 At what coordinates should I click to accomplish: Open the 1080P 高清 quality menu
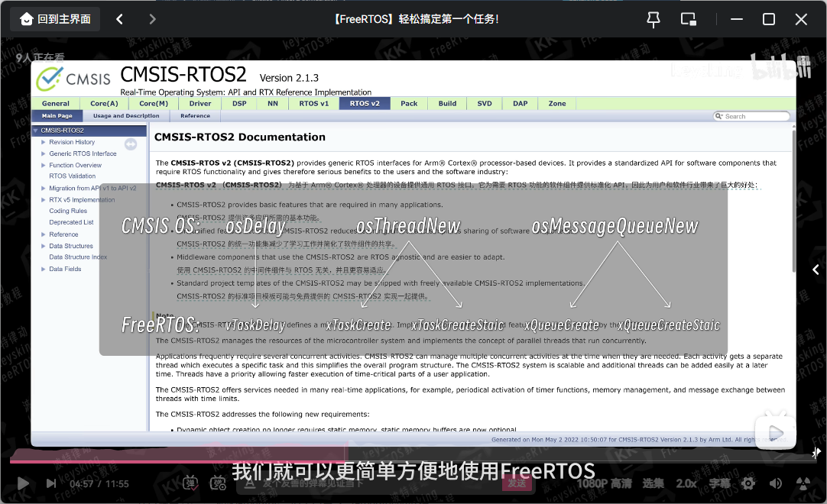coord(605,483)
